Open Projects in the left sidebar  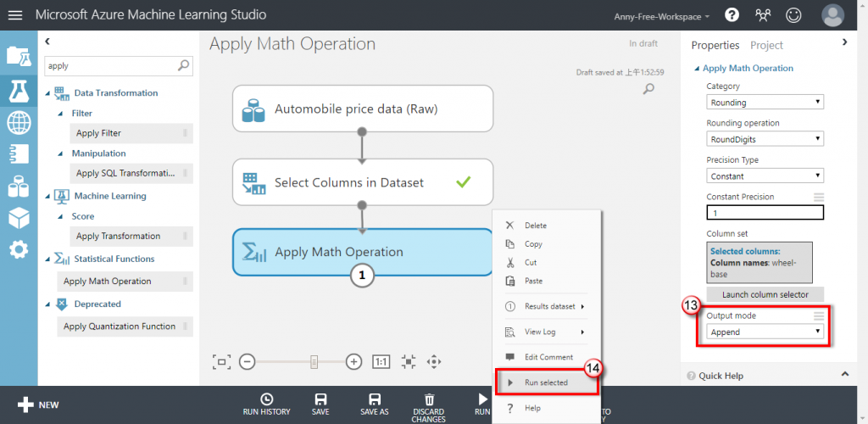pos(19,56)
